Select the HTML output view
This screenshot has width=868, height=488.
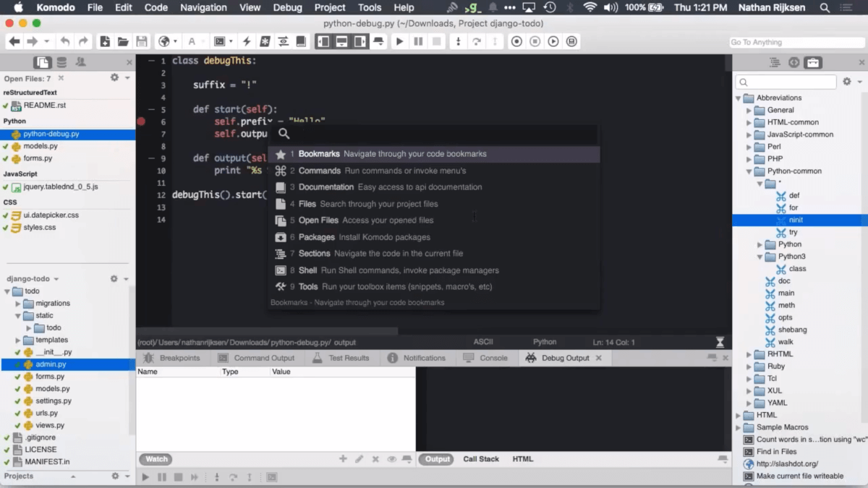point(523,459)
